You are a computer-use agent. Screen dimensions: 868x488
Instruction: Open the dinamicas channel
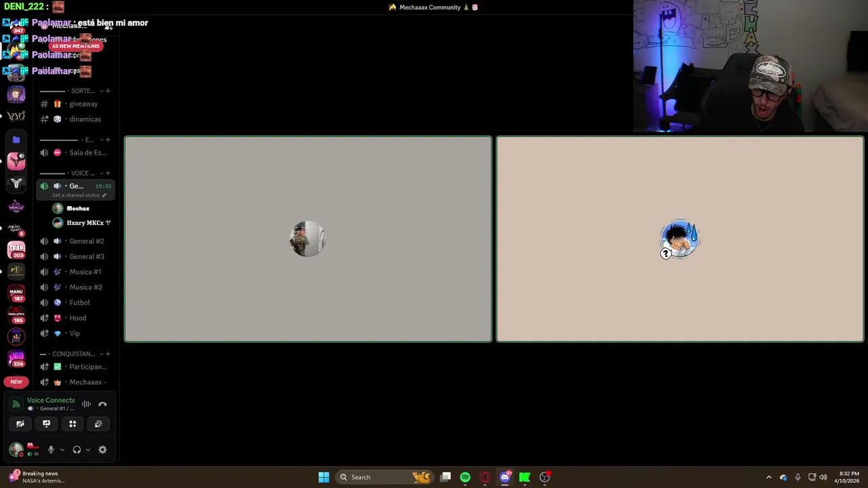(x=75, y=119)
